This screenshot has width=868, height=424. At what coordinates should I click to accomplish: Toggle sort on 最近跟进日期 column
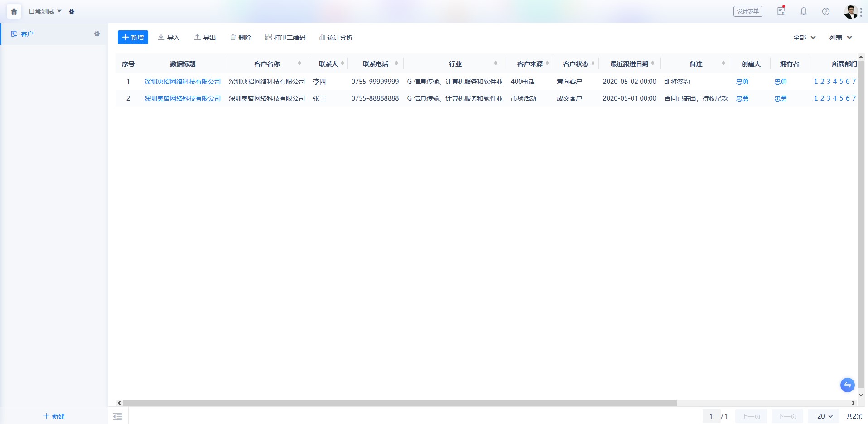653,63
